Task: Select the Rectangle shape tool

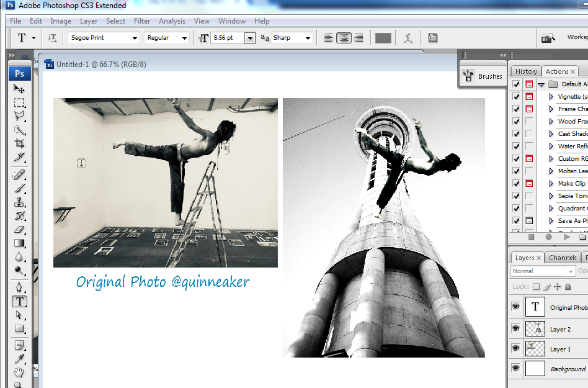Action: pos(19,328)
